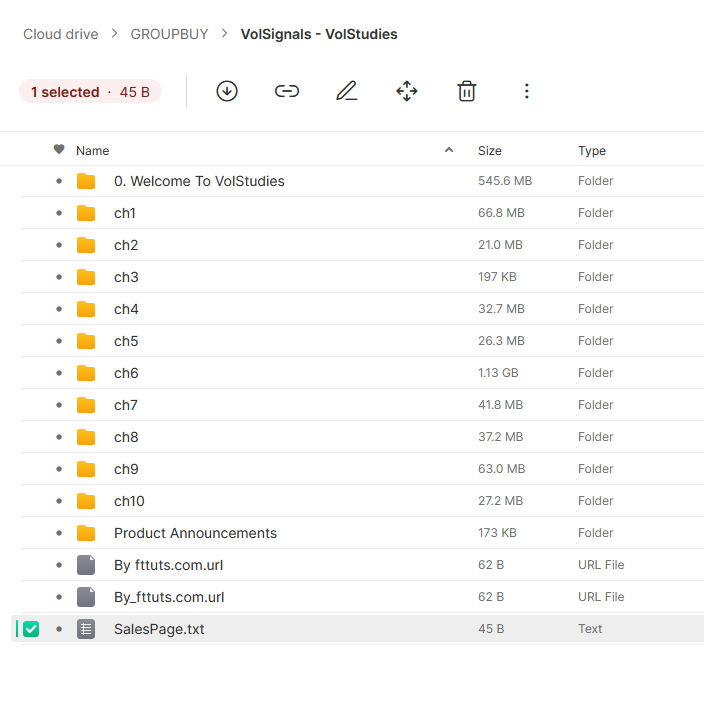
Task: Click the SalesPage.txt text file icon
Action: pyautogui.click(x=86, y=629)
